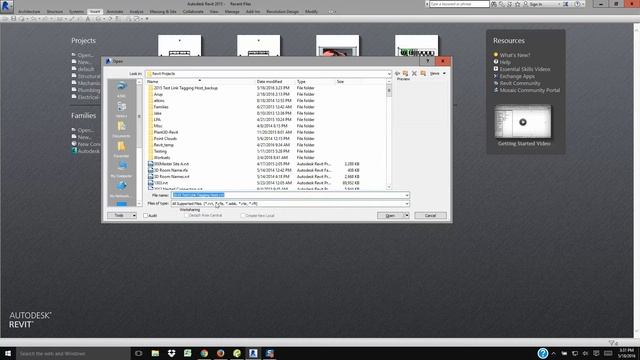Create a new folder icon in dialog
Viewport: 640px width, 360px height.
(x=423, y=73)
